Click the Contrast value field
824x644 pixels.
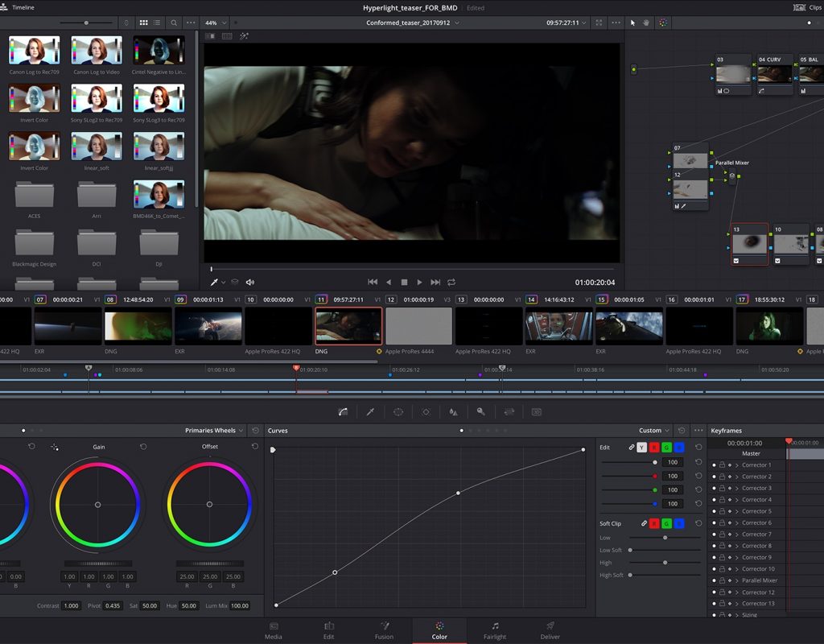(71, 605)
